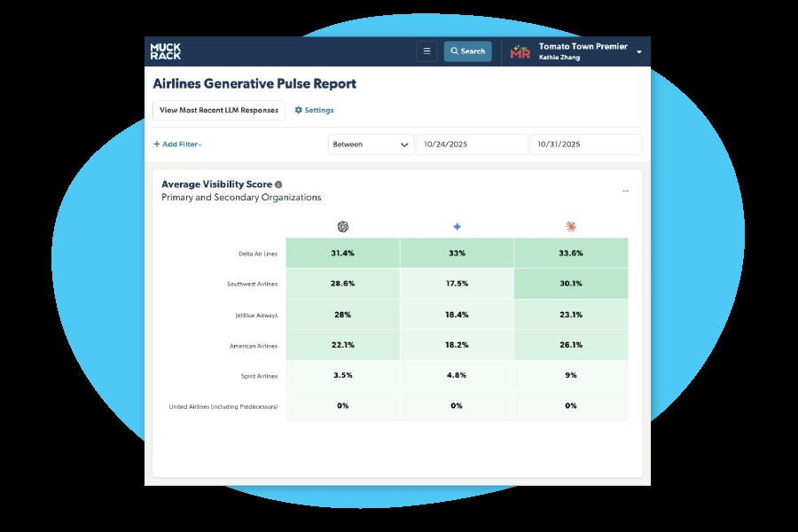Image resolution: width=798 pixels, height=532 pixels.
Task: Click the 10/24/2025 start date field
Action: click(473, 145)
